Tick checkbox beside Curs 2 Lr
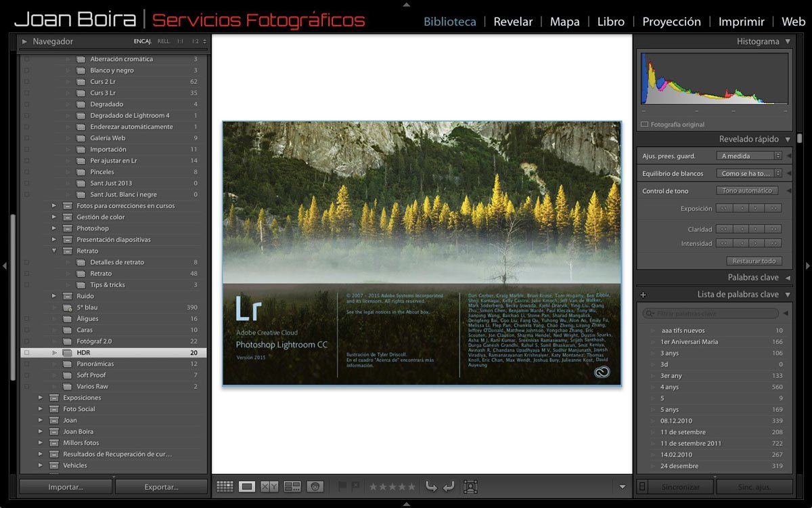812x508 pixels. click(x=26, y=82)
